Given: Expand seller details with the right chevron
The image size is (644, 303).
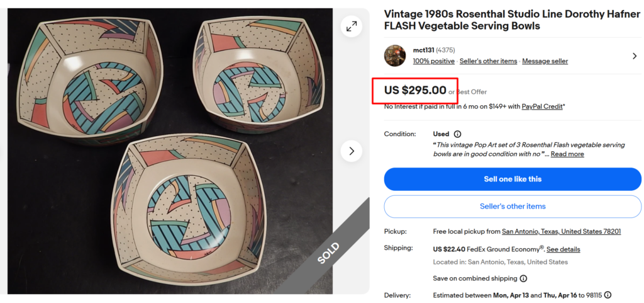Looking at the screenshot, I should (635, 56).
